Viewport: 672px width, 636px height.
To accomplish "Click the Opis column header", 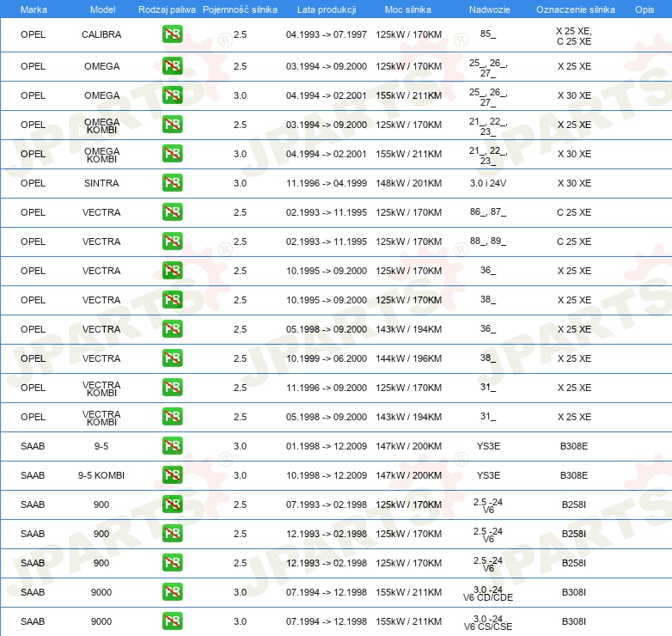I will pyautogui.click(x=645, y=9).
